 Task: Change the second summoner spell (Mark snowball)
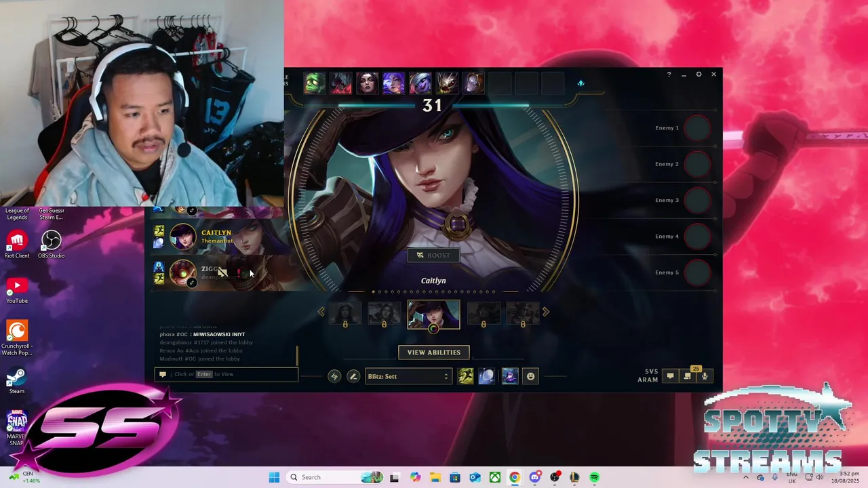[487, 376]
